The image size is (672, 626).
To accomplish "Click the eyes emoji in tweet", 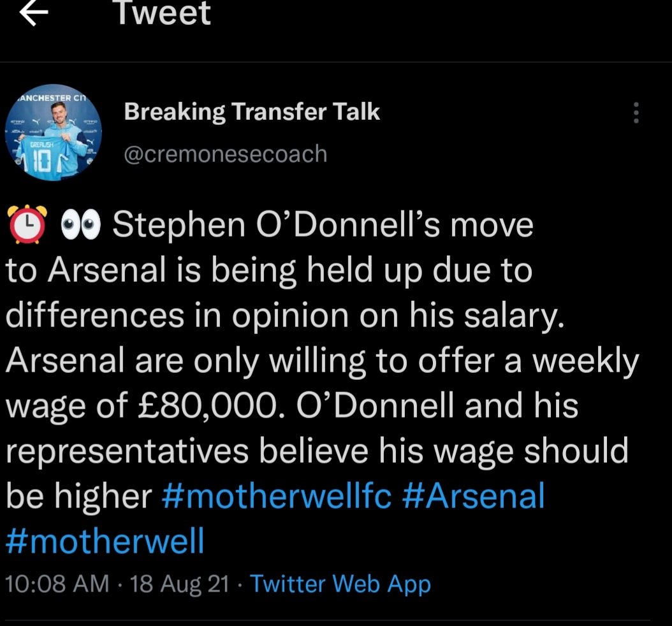I will (81, 226).
